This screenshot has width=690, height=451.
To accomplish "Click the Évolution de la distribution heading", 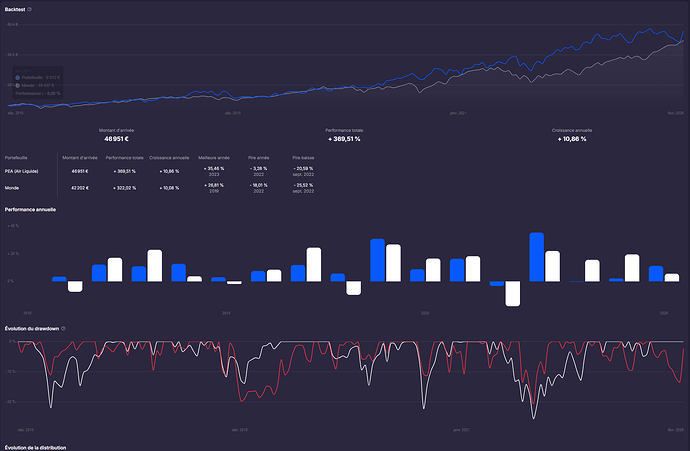I will [x=36, y=447].
